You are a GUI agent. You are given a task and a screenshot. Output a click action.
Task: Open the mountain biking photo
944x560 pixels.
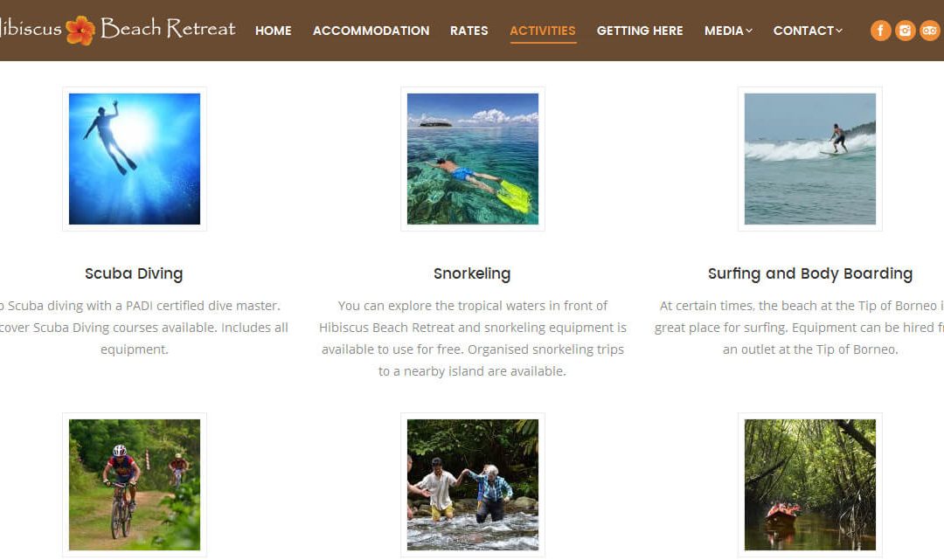[135, 485]
